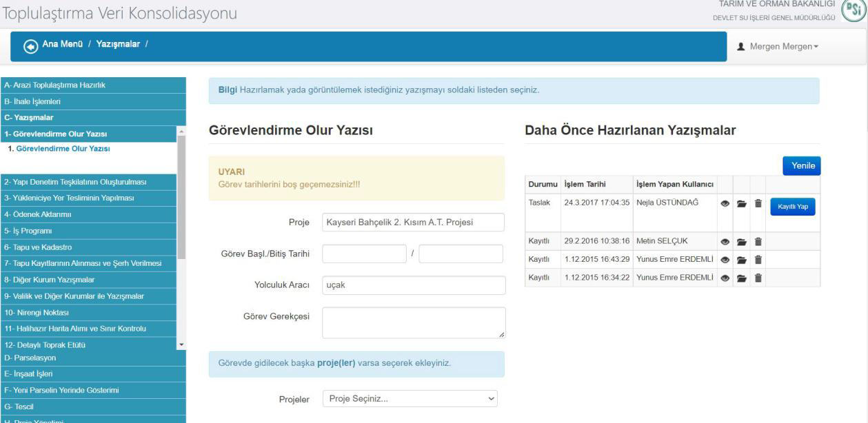868x423 pixels.
Task: Trash the 1.12.2015 16:34:22 record
Action: pyautogui.click(x=757, y=278)
